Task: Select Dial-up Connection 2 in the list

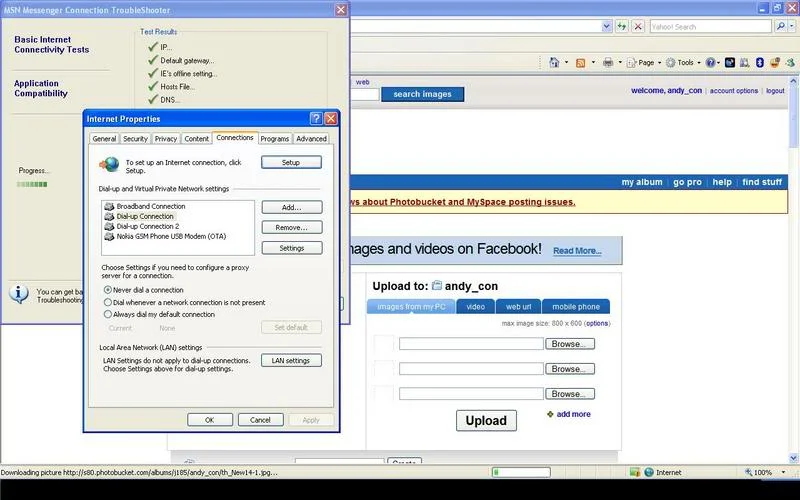Action: [x=142, y=226]
